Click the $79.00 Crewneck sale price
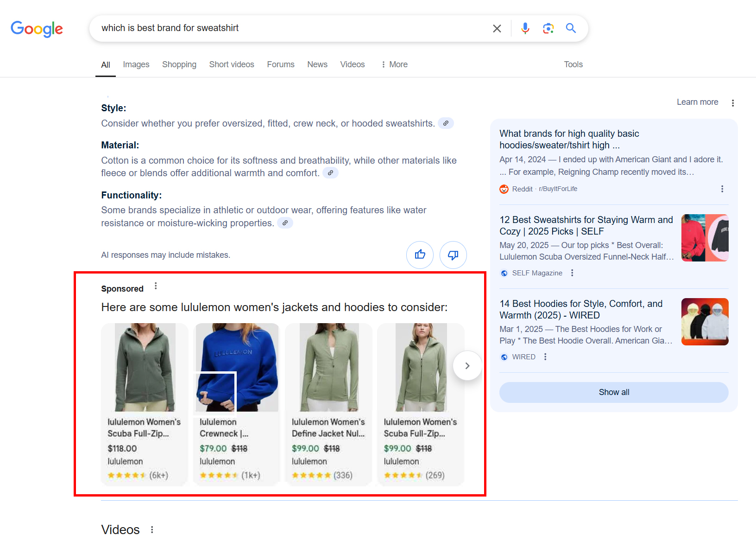756x548 pixels. click(x=213, y=448)
